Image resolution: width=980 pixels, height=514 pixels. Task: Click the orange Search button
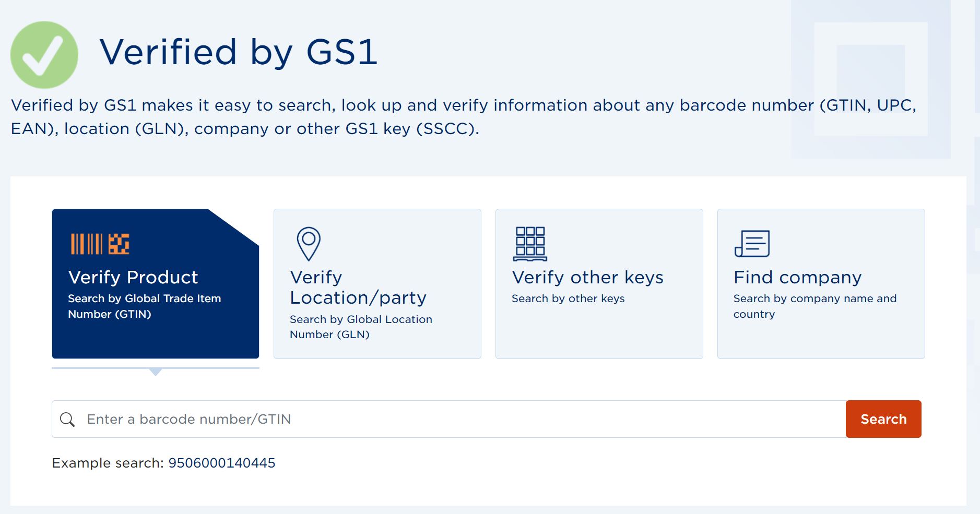[x=883, y=419]
